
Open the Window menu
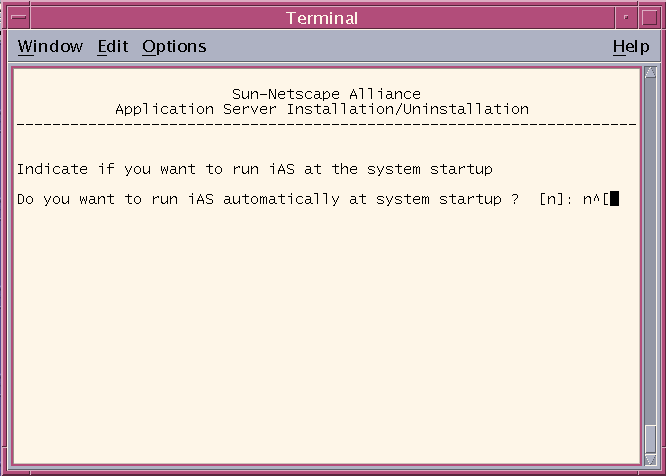50,46
